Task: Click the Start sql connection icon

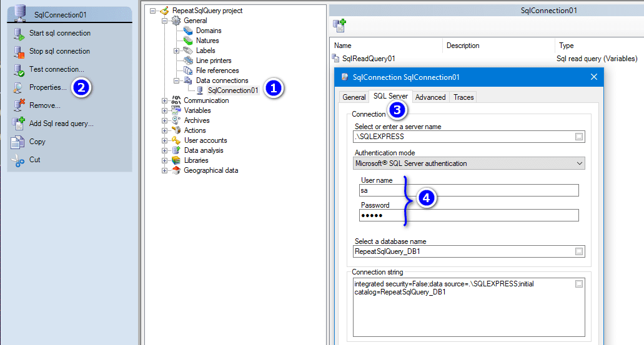Action: tap(18, 34)
